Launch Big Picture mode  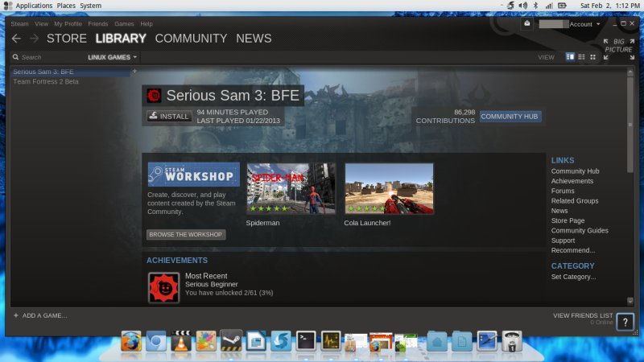click(618, 49)
